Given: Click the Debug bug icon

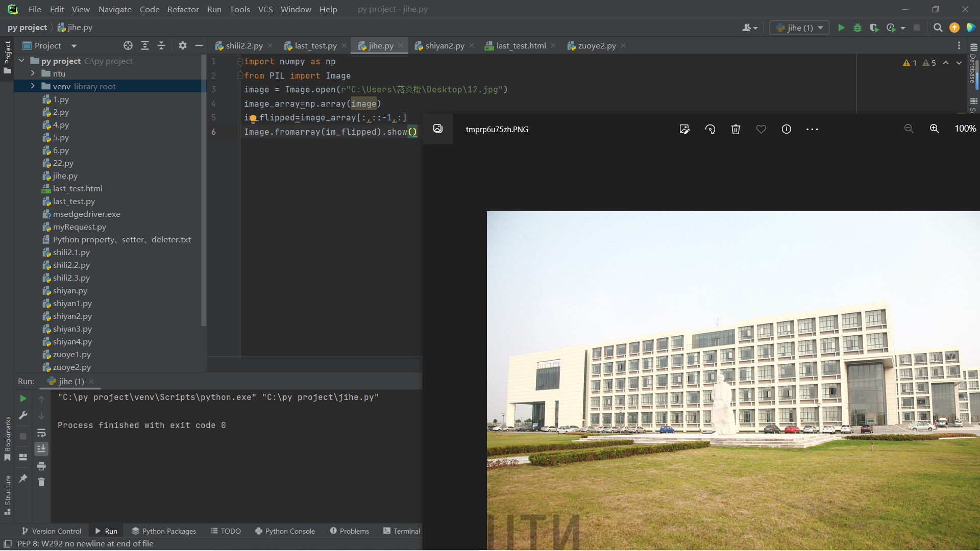Looking at the screenshot, I should click(857, 28).
